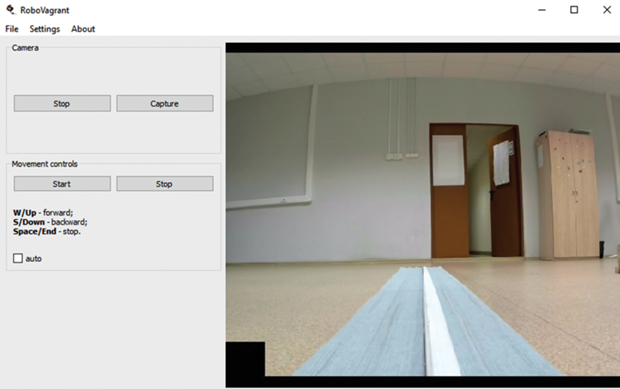Screen dimensions: 620x389
Task: Open the Settings menu
Action: click(45, 29)
